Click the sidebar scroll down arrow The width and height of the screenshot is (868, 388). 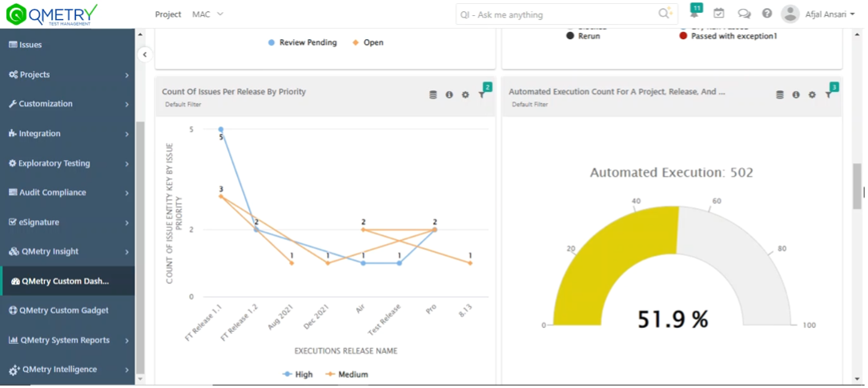click(140, 379)
